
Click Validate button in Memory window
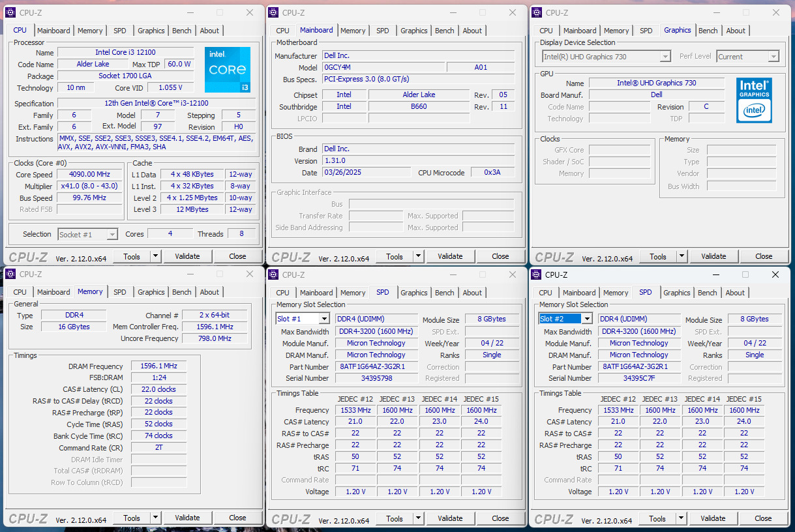pos(187,518)
